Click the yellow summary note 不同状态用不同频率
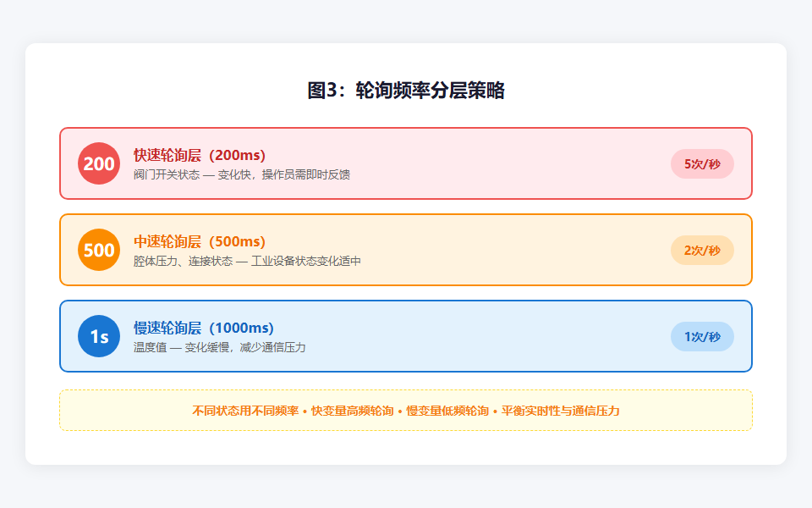The image size is (812, 508). (x=406, y=411)
